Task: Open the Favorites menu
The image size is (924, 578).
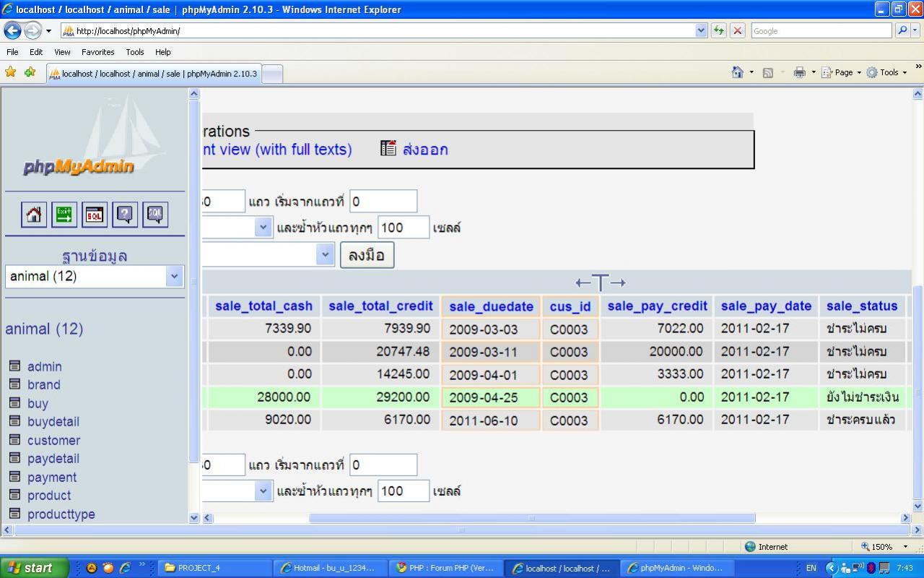Action: point(98,52)
